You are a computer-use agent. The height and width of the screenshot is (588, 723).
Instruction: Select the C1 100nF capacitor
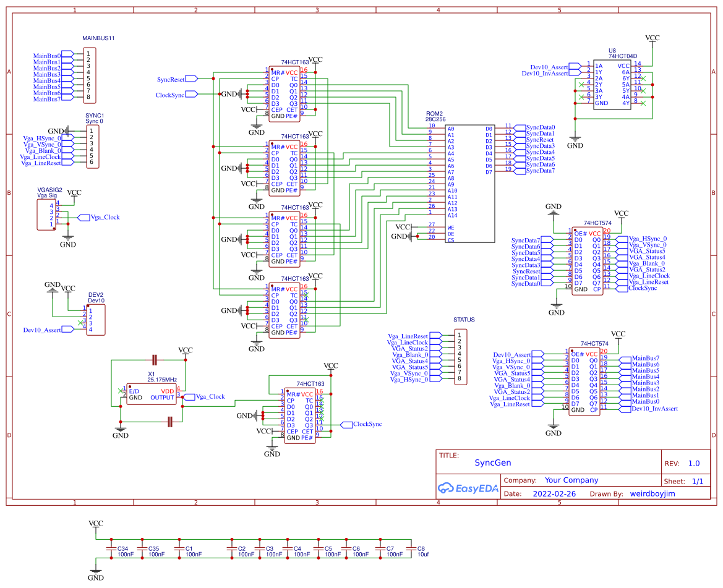[x=179, y=552]
